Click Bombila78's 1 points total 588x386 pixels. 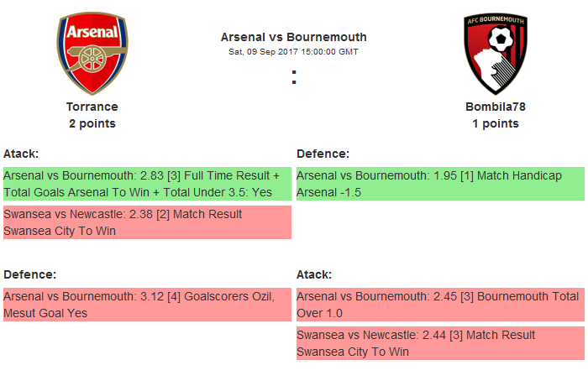tap(495, 123)
